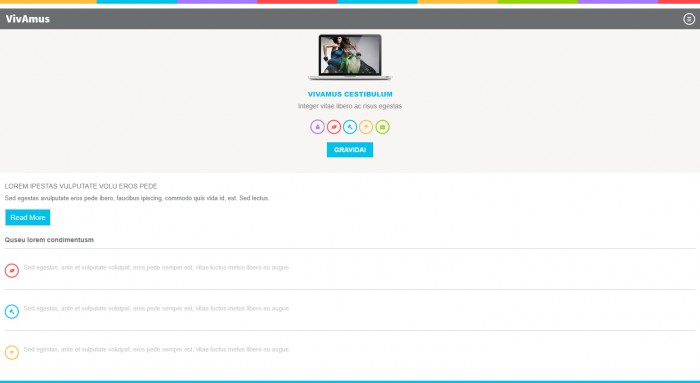
Task: Open first list item text beside planet icon
Action: click(x=157, y=267)
